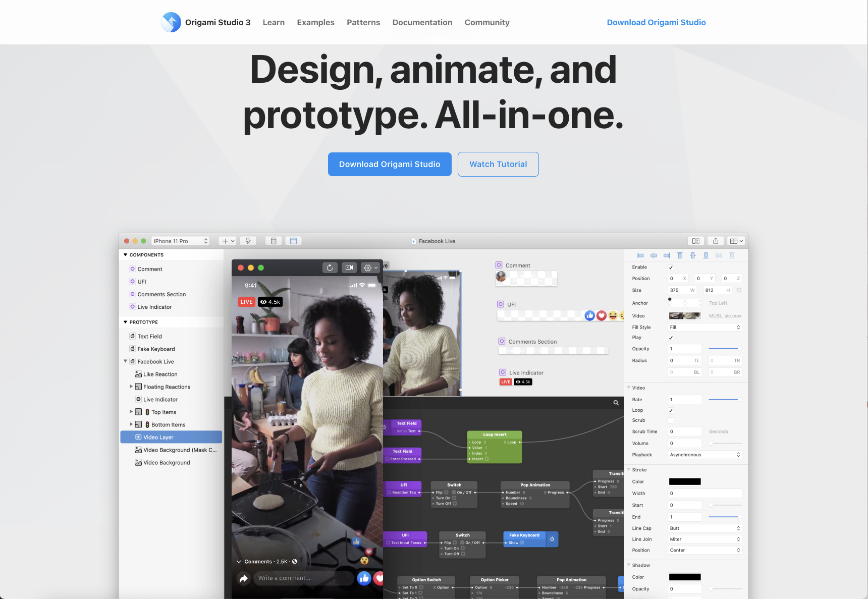Open the Playback Asynchronous dropdown
This screenshot has height=599, width=868.
click(704, 455)
